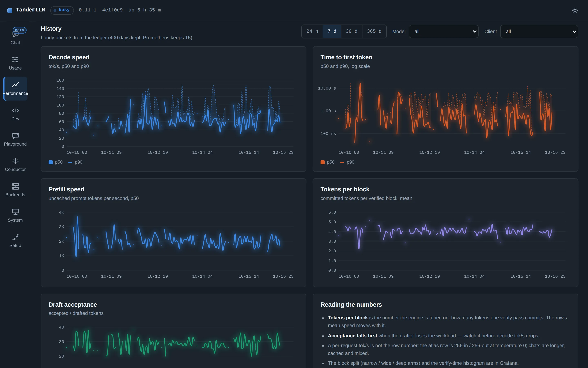Open the Client filter dropdown
588x368 pixels.
539,31
